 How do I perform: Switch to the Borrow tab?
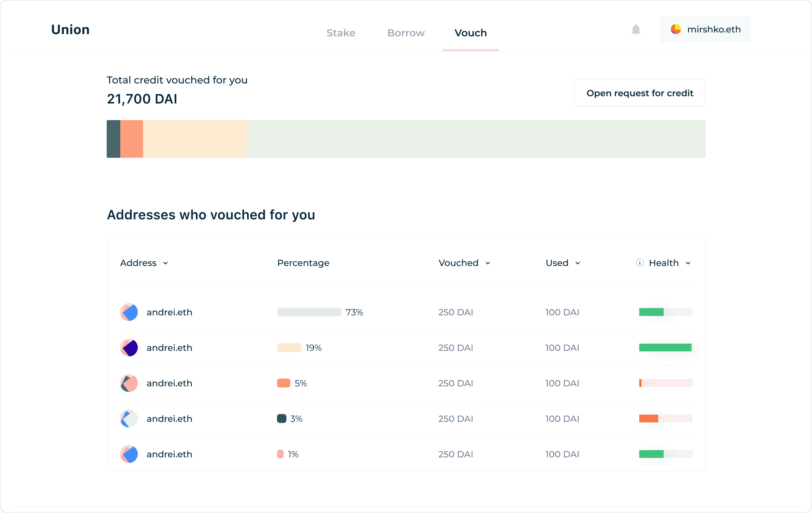(x=406, y=33)
